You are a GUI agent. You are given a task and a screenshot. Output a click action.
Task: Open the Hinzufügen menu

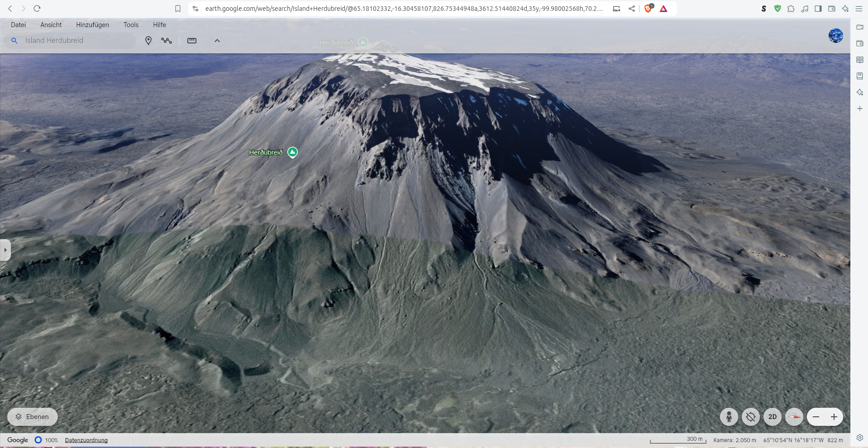[x=92, y=25]
